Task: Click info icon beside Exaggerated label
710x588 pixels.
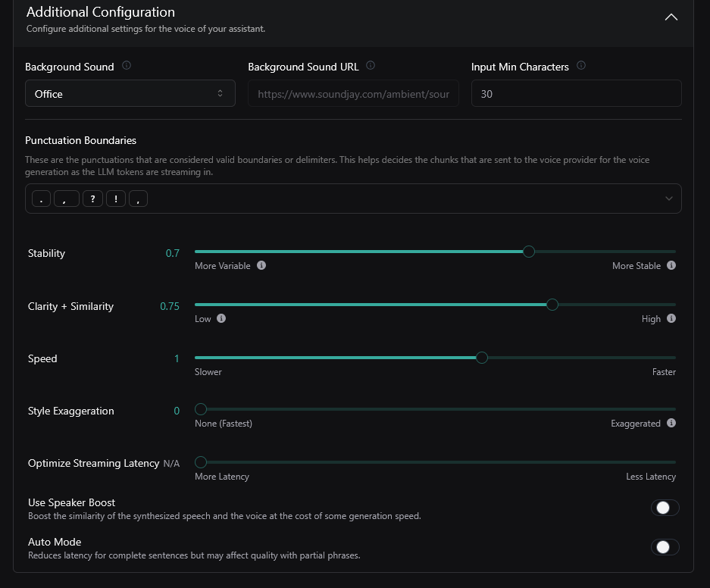Action: point(671,424)
